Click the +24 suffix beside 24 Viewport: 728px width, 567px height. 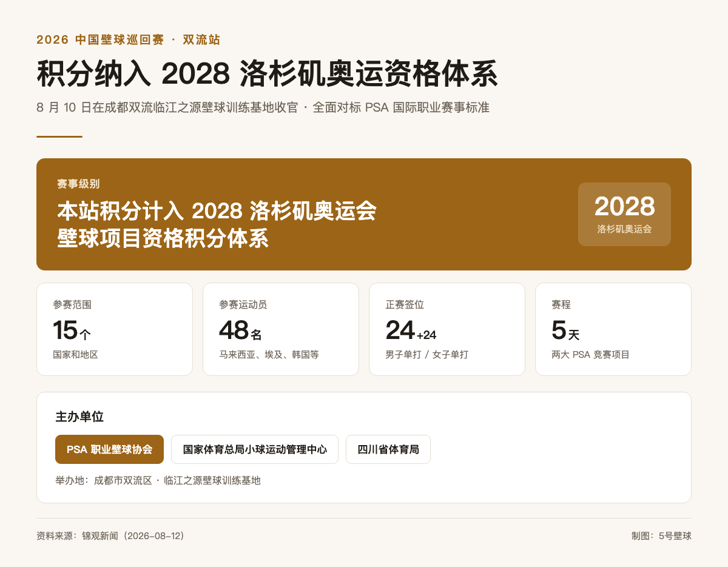[426, 335]
